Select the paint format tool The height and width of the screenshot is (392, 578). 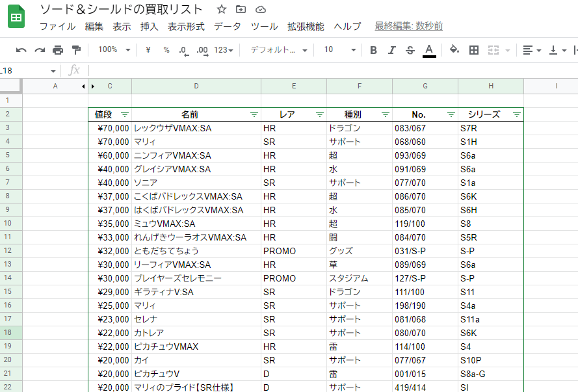[x=76, y=50]
